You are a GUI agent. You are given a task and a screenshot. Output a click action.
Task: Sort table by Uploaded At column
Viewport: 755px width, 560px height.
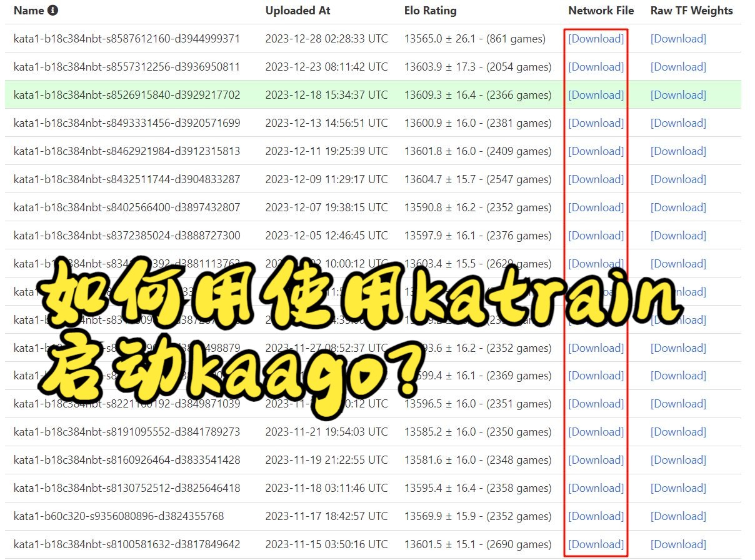[x=298, y=10]
